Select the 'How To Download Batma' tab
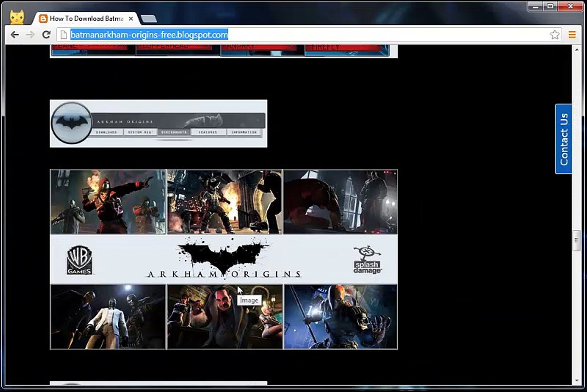The width and height of the screenshot is (587, 392). click(86, 19)
